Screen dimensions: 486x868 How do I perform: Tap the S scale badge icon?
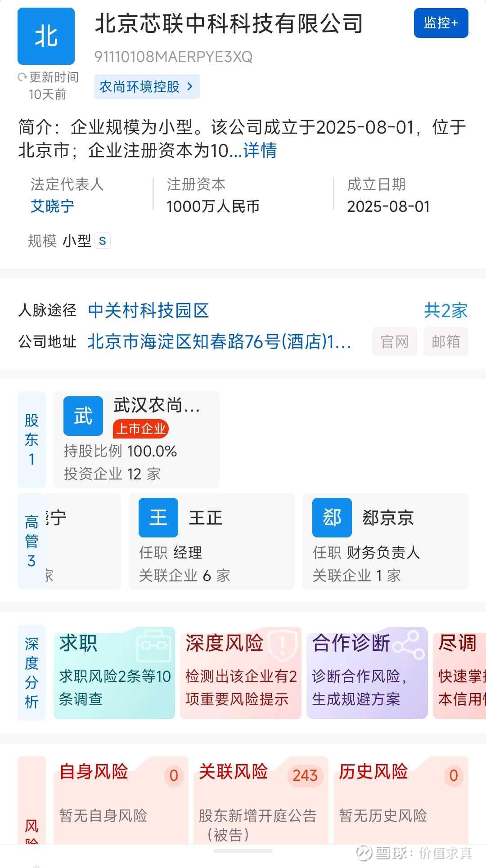pos(103,241)
